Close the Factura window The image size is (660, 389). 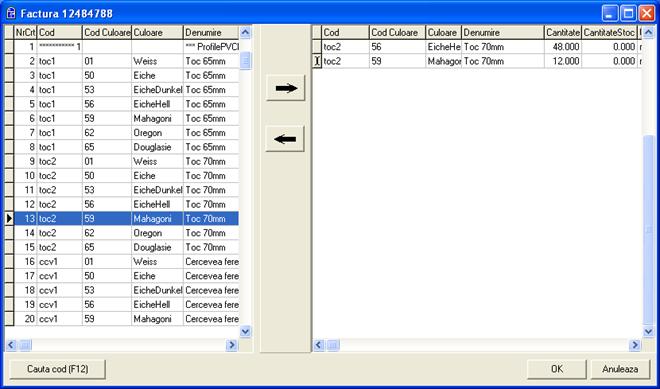click(x=647, y=13)
